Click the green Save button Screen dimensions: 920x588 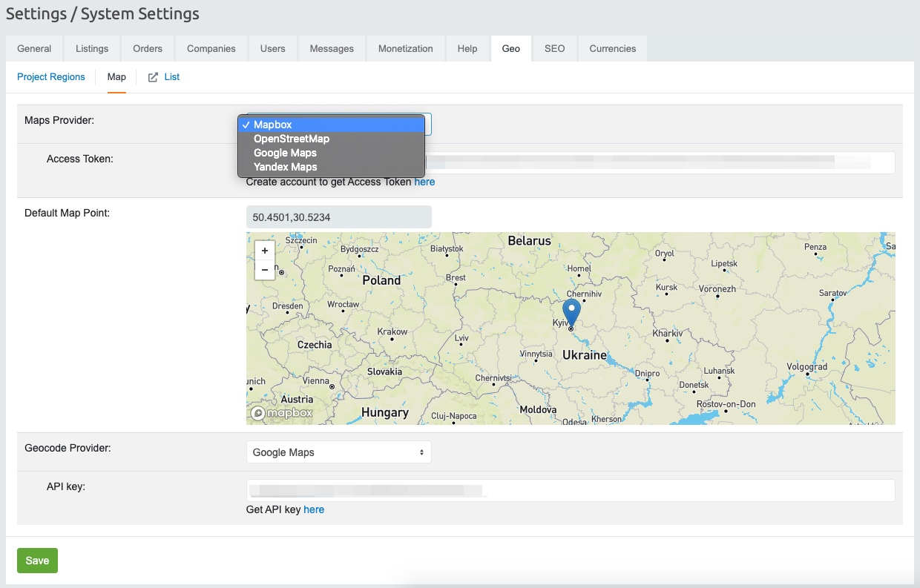pos(37,561)
